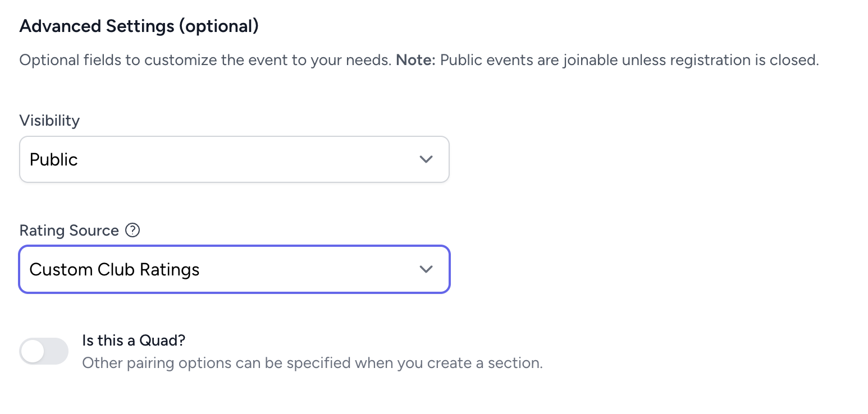Click the white knob of Quad toggle
868x414 pixels.
click(x=33, y=352)
